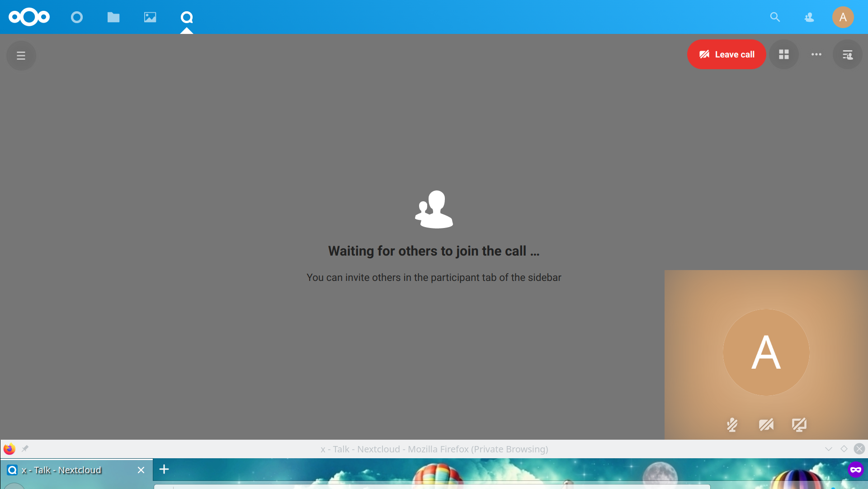Open the unified search magnifier
Image resolution: width=868 pixels, height=489 pixels.
click(775, 17)
